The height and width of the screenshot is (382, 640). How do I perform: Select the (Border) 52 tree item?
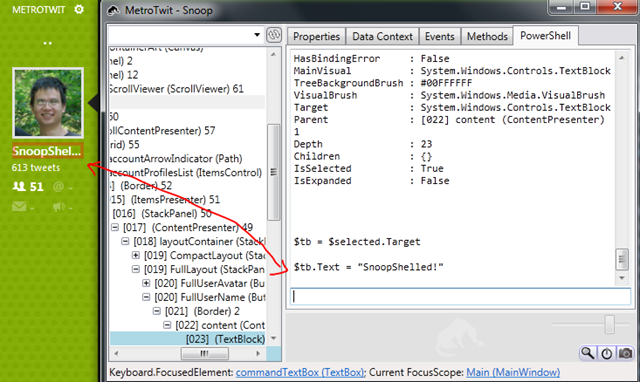[x=141, y=186]
